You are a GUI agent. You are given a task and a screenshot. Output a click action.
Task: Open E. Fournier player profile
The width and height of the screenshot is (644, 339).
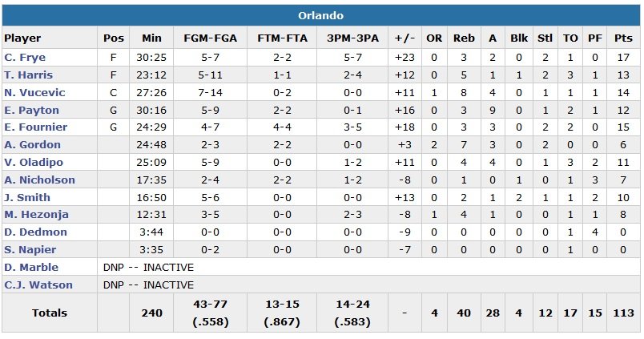pyautogui.click(x=35, y=127)
